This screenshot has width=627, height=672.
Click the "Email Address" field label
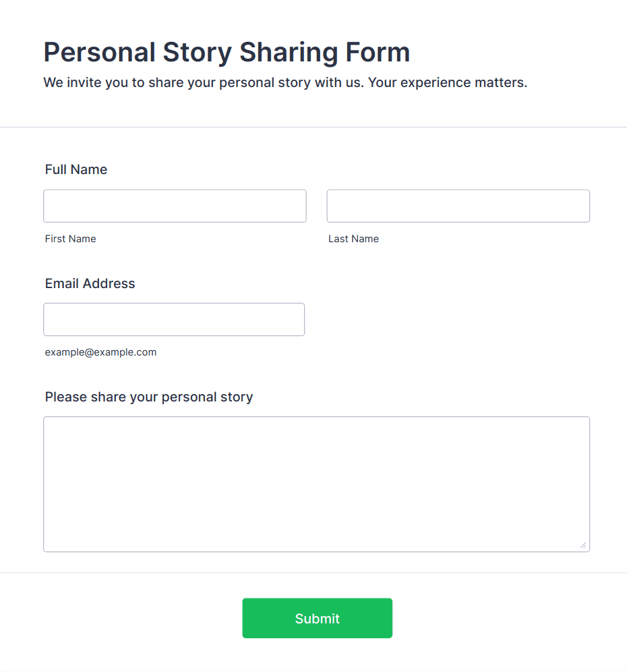pyautogui.click(x=90, y=283)
